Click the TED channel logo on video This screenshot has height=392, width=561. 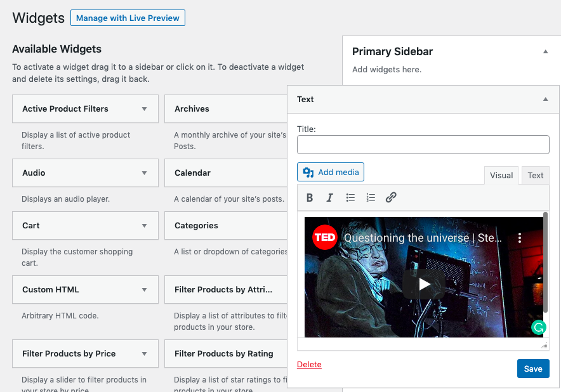(x=324, y=237)
